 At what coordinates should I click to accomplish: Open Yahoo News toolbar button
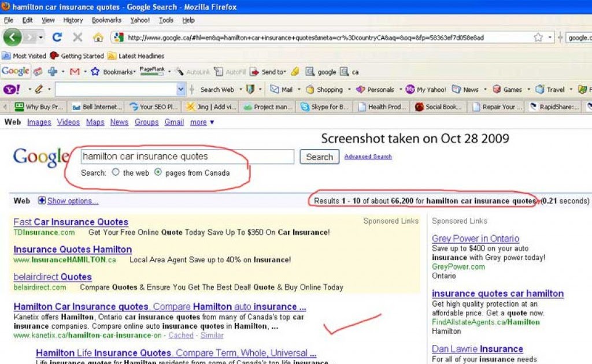click(x=465, y=90)
